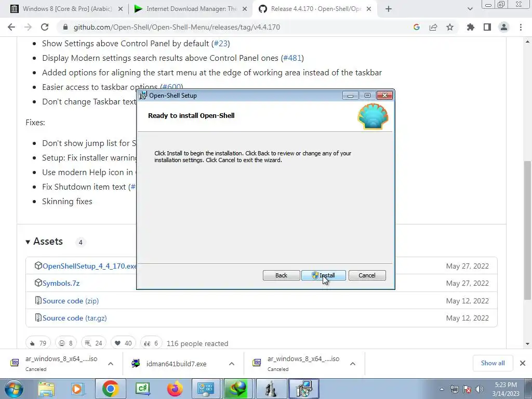
Task: Cancel the Open-Shell Setup wizard
Action: pyautogui.click(x=367, y=275)
